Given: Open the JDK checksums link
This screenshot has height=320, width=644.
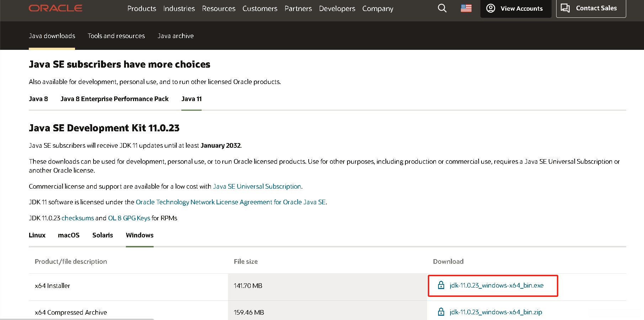Looking at the screenshot, I should tap(78, 218).
